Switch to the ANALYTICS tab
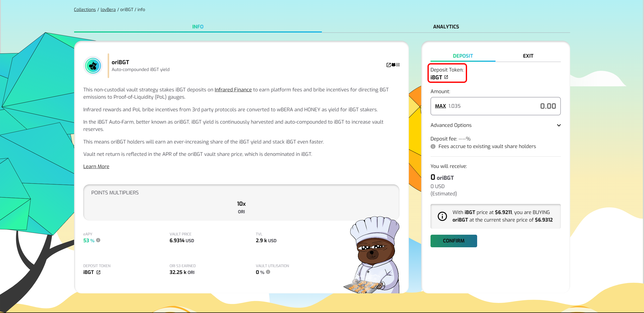This screenshot has height=313, width=644. click(x=446, y=27)
